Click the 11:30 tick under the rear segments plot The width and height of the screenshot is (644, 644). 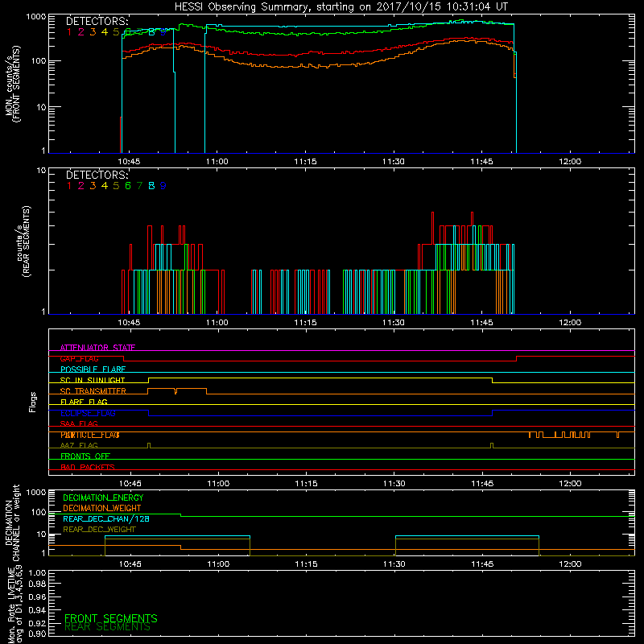[x=393, y=323]
